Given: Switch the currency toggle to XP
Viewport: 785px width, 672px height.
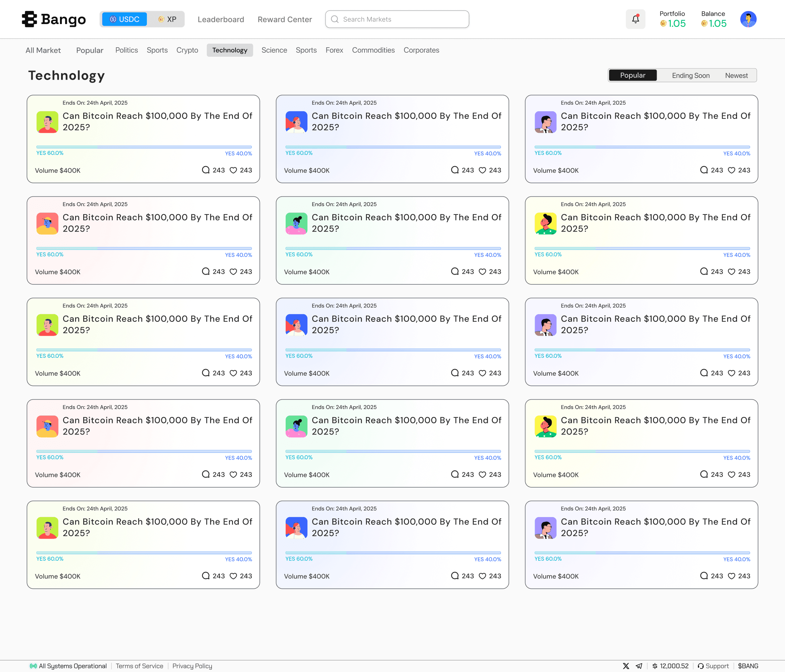Looking at the screenshot, I should [x=167, y=19].
